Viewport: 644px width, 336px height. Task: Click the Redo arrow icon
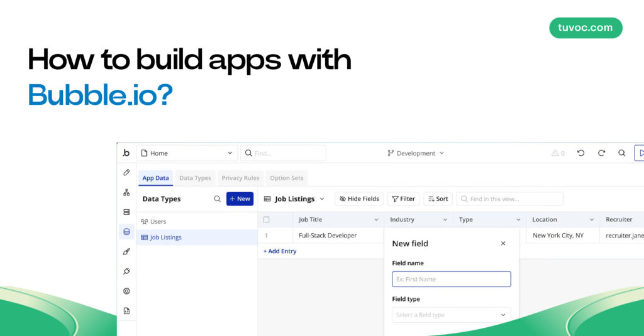[601, 153]
